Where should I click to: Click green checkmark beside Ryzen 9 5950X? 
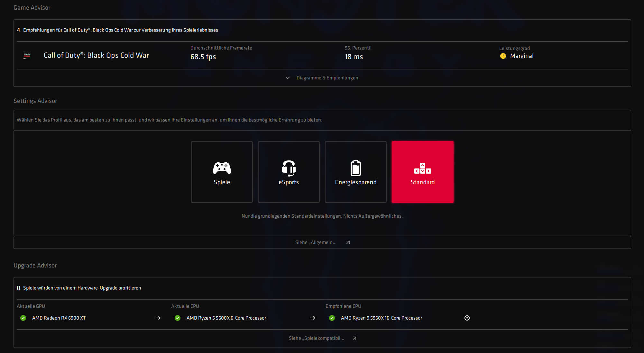332,318
